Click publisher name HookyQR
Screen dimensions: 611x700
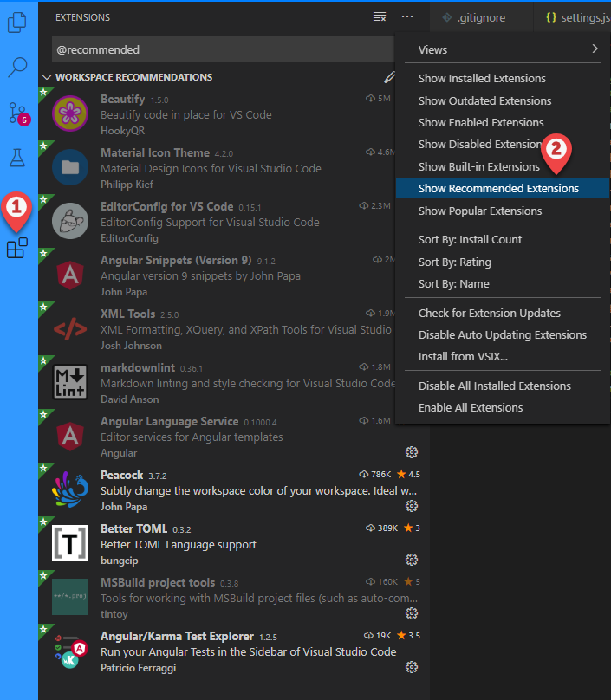[122, 131]
